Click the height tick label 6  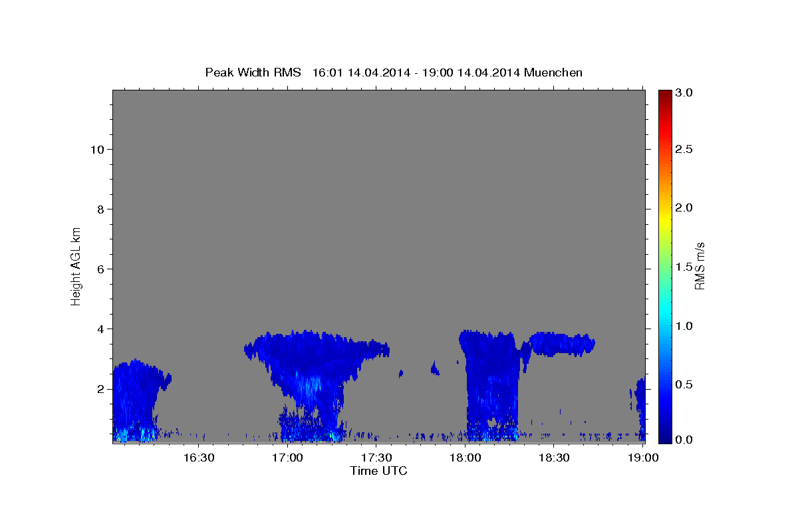point(100,269)
